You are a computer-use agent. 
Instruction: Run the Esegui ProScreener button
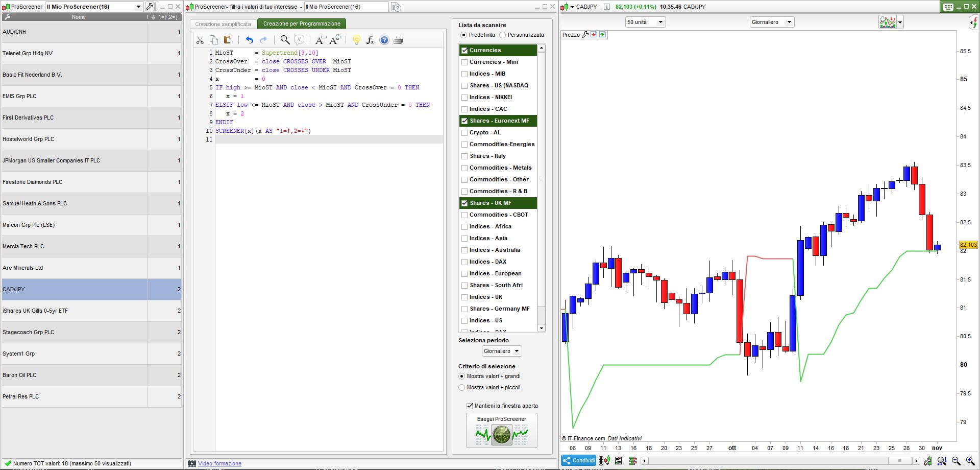coord(501,430)
